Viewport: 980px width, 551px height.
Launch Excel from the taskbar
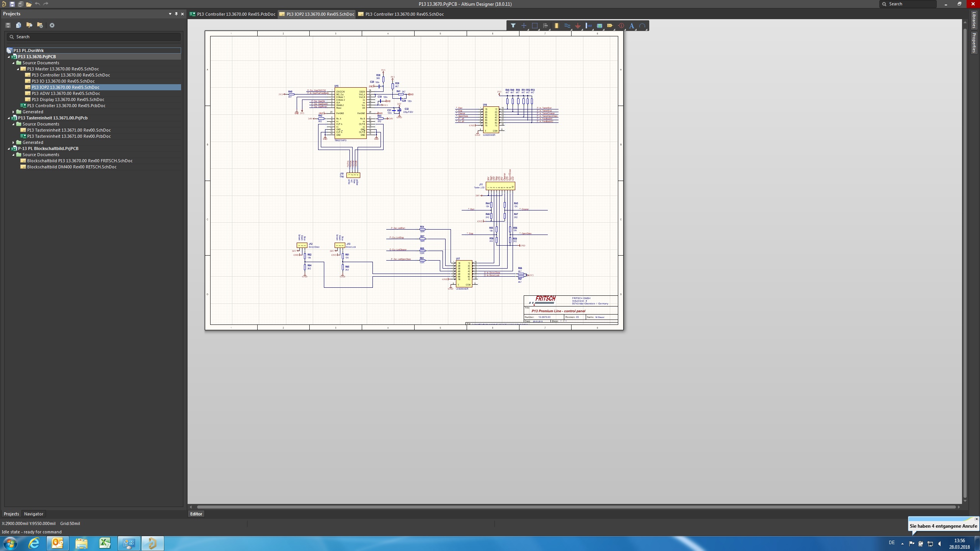(105, 543)
